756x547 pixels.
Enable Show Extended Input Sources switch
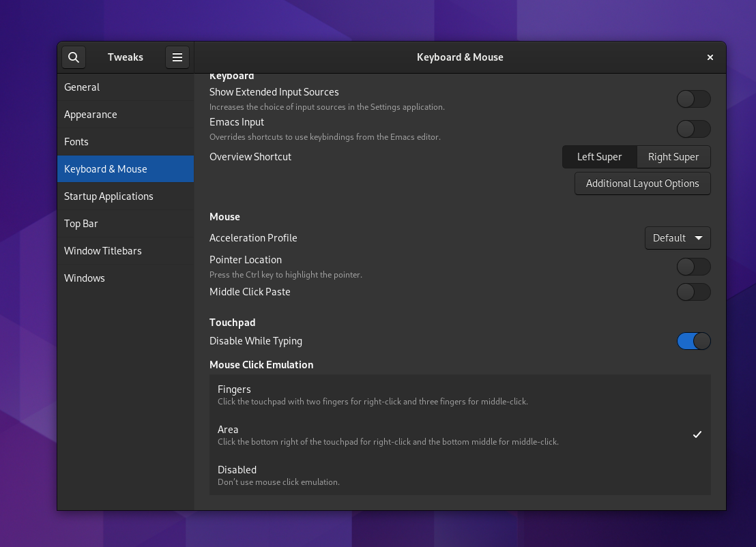[693, 99]
